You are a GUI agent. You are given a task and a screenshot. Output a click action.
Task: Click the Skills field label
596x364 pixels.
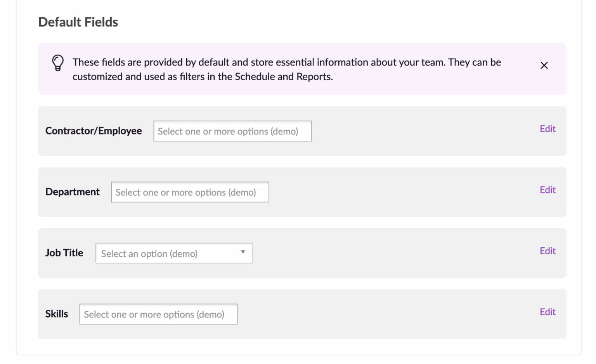[57, 314]
